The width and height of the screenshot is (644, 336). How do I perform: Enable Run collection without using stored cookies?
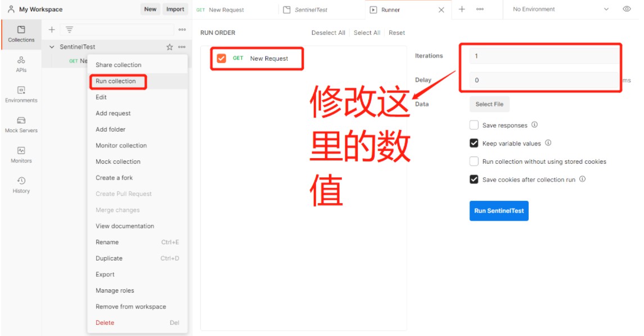[x=474, y=161]
